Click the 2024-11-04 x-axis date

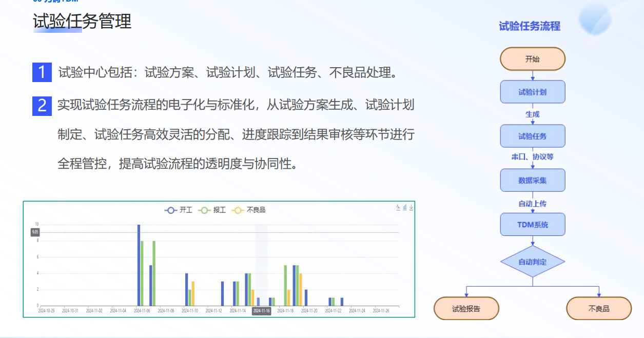tap(118, 311)
